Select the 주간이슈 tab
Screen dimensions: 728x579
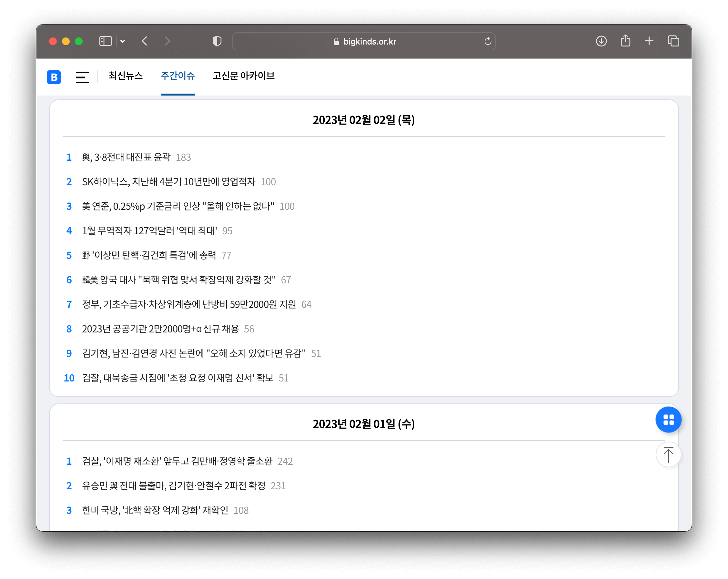pos(177,76)
